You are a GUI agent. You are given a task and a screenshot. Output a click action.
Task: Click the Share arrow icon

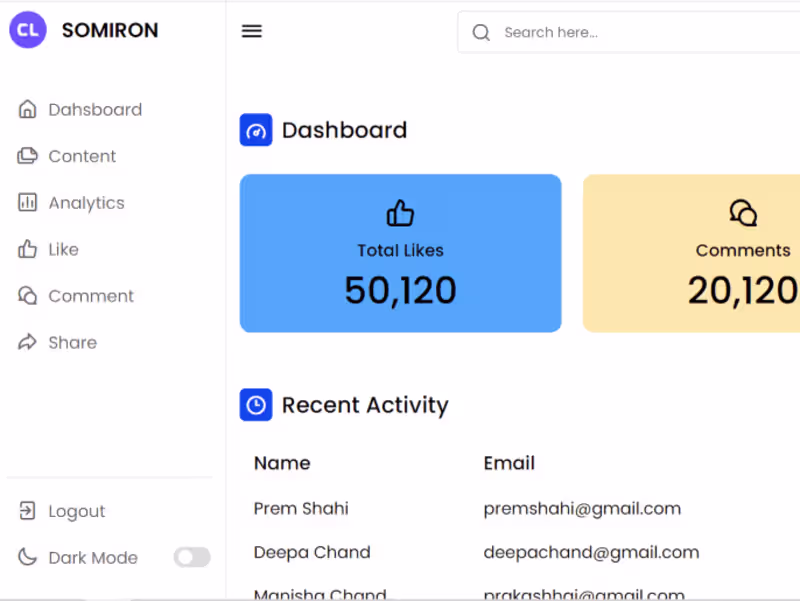coord(28,342)
